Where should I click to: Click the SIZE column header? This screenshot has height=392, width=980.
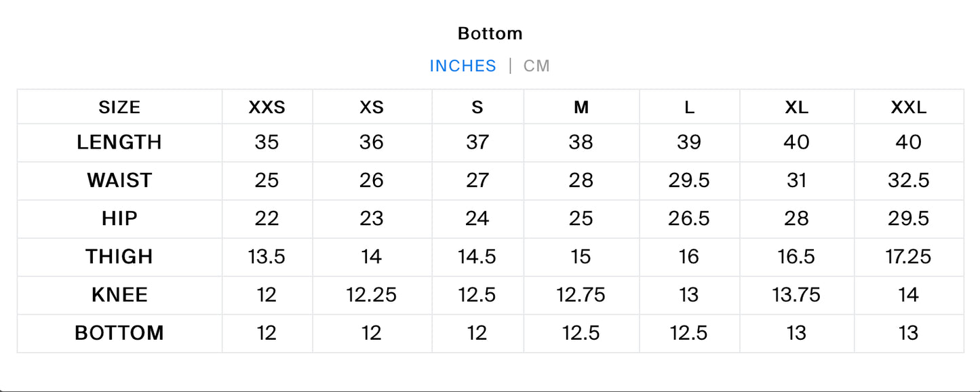[x=119, y=107]
